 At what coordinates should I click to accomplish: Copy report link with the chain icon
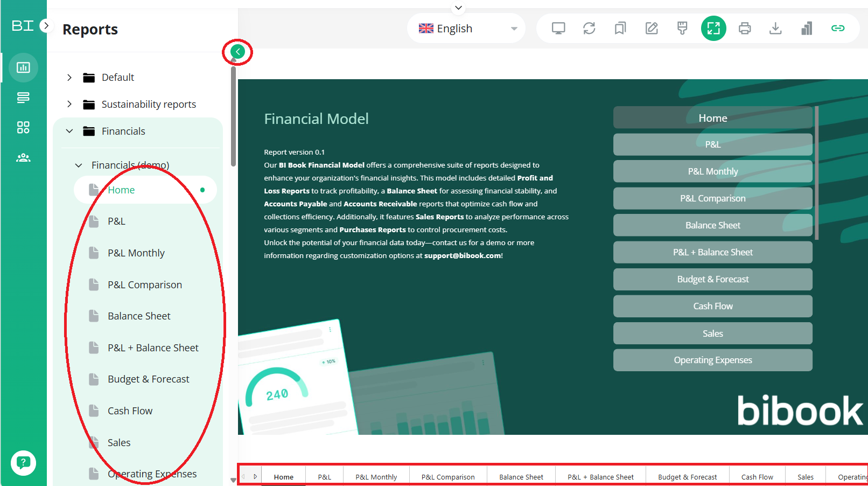click(838, 28)
